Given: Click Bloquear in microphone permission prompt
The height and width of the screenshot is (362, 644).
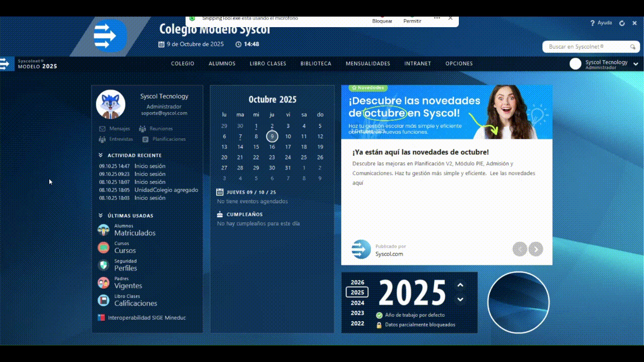Looking at the screenshot, I should [382, 21].
